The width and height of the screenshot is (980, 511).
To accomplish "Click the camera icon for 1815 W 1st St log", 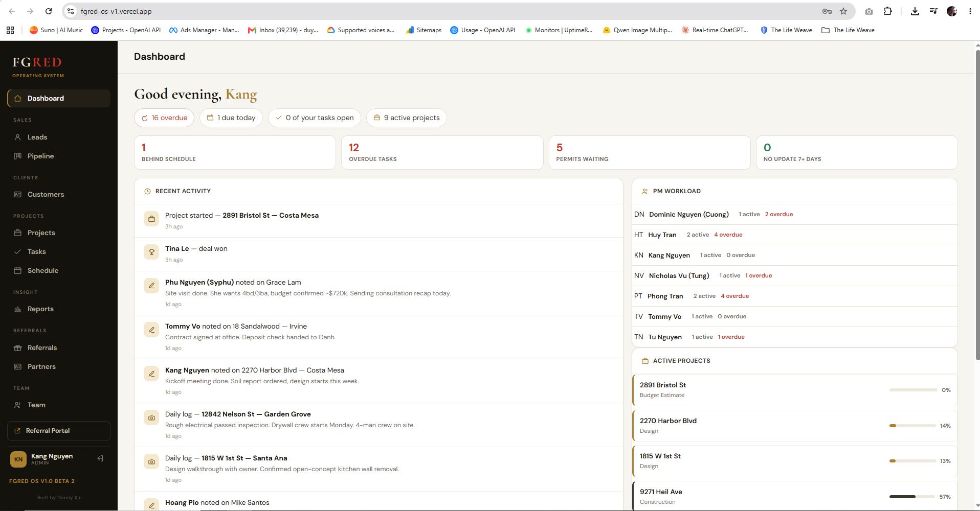I will point(151,461).
